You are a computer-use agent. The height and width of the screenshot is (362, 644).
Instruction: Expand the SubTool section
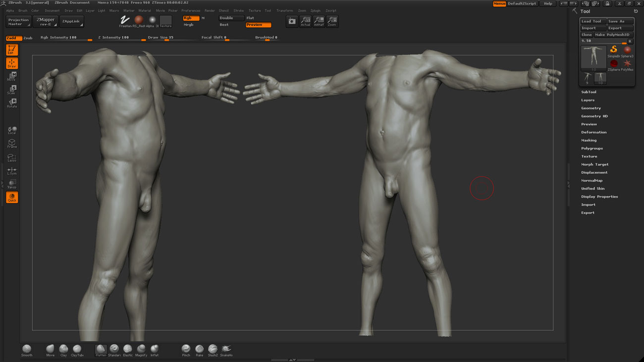(589, 92)
